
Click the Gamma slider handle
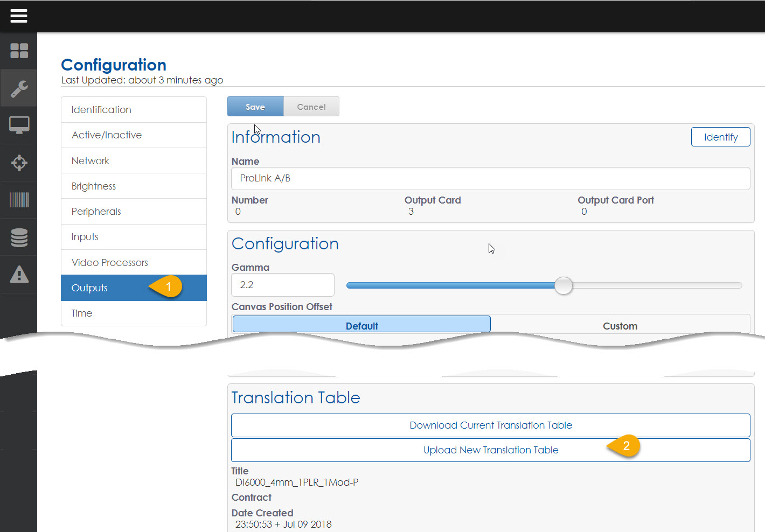564,285
